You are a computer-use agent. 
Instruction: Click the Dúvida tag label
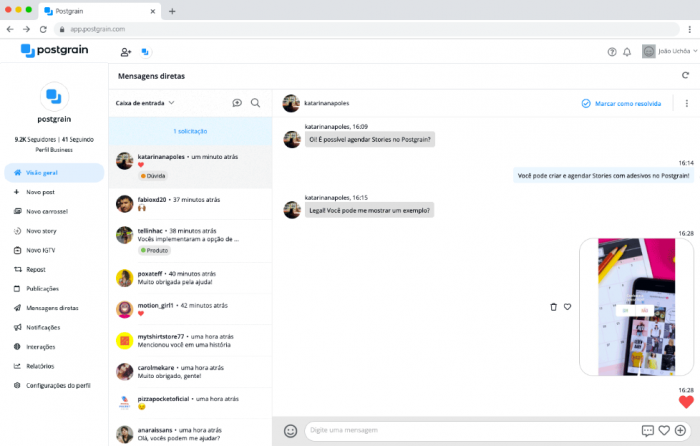click(153, 176)
